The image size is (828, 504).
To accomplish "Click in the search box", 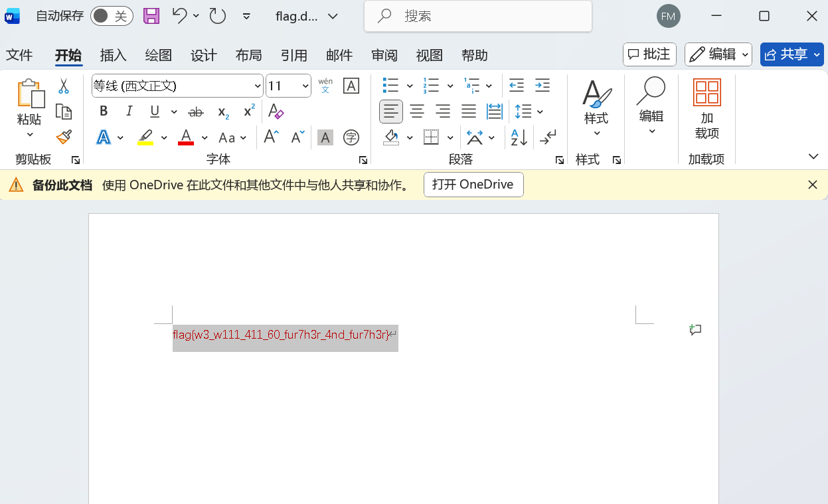I will coord(478,16).
